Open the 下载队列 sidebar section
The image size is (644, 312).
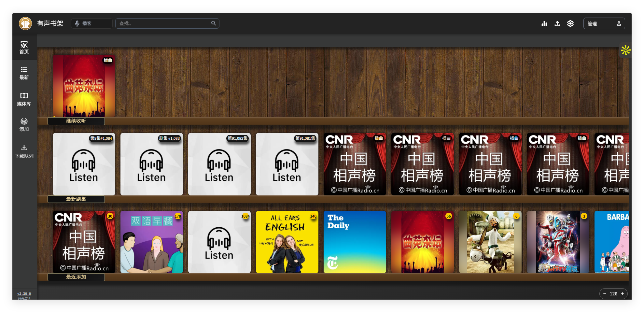(24, 151)
